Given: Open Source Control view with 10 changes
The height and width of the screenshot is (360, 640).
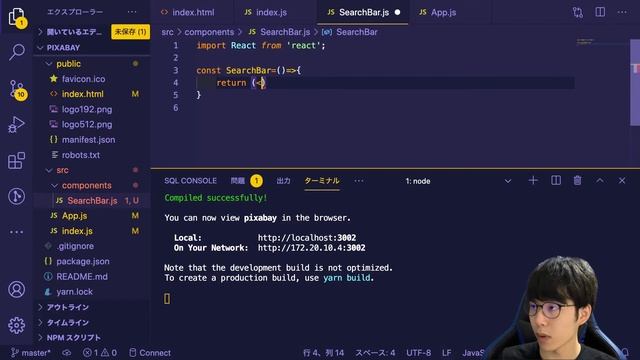Looking at the screenshot, I should pos(17,89).
